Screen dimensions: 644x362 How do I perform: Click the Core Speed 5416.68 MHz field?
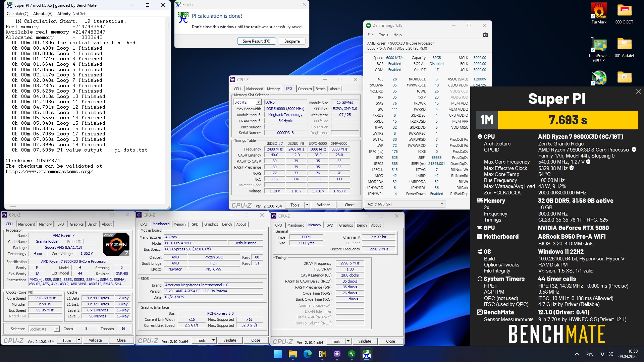tap(45, 298)
